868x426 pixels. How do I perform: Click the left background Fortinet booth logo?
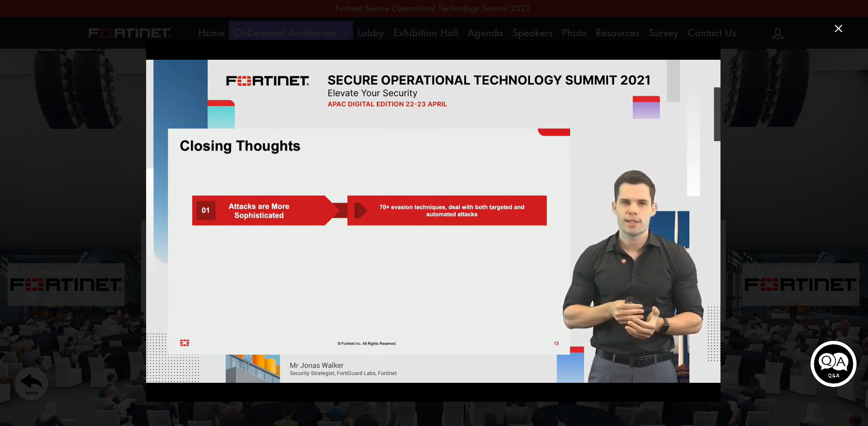coord(66,284)
